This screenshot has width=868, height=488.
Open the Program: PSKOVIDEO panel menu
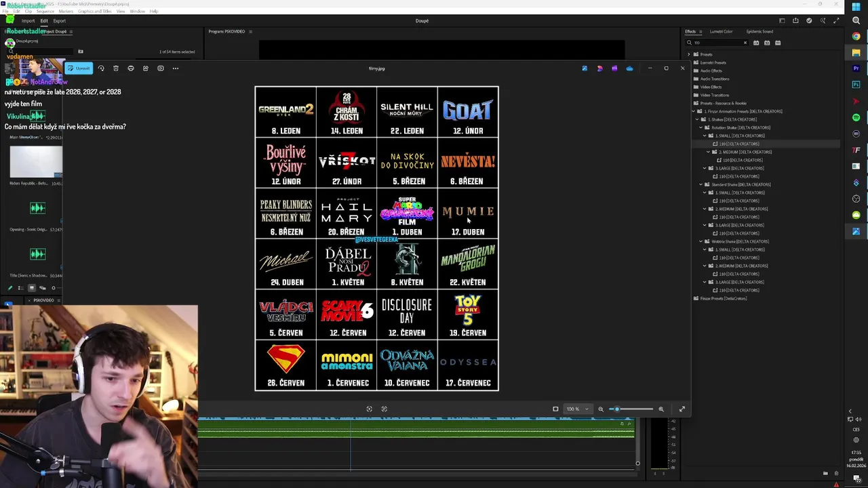coord(251,31)
